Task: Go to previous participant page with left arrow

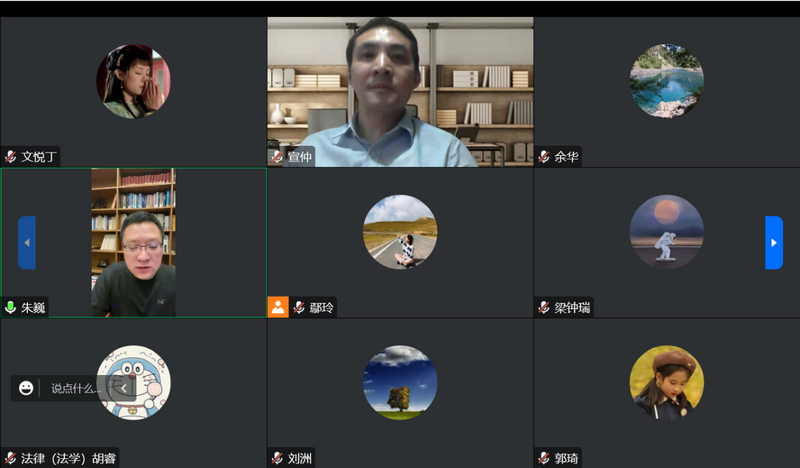Action: (27, 243)
